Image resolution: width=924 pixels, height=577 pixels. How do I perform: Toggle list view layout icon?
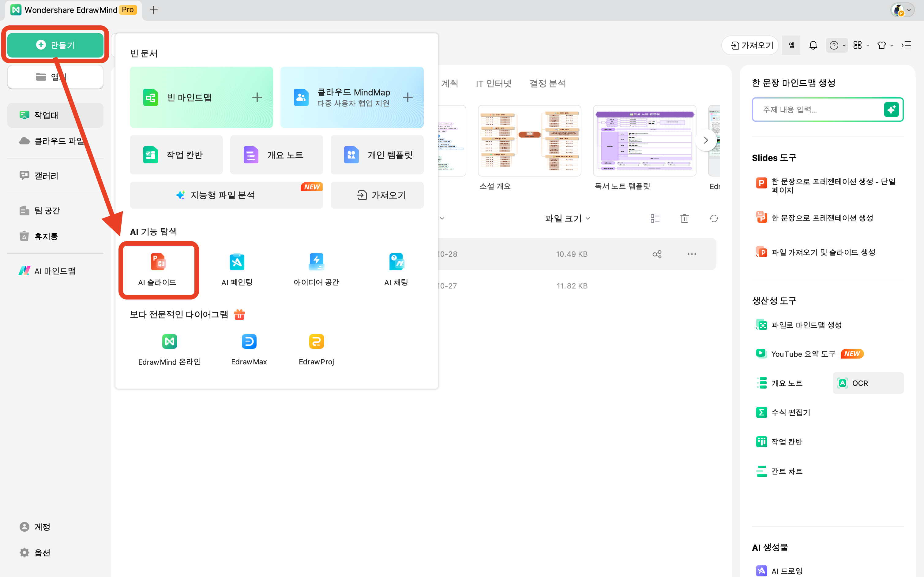coord(655,218)
